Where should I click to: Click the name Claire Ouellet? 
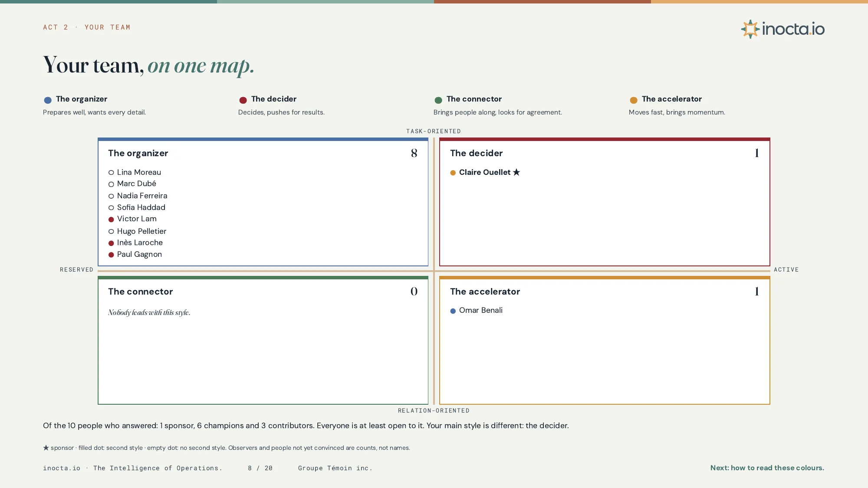pos(485,172)
